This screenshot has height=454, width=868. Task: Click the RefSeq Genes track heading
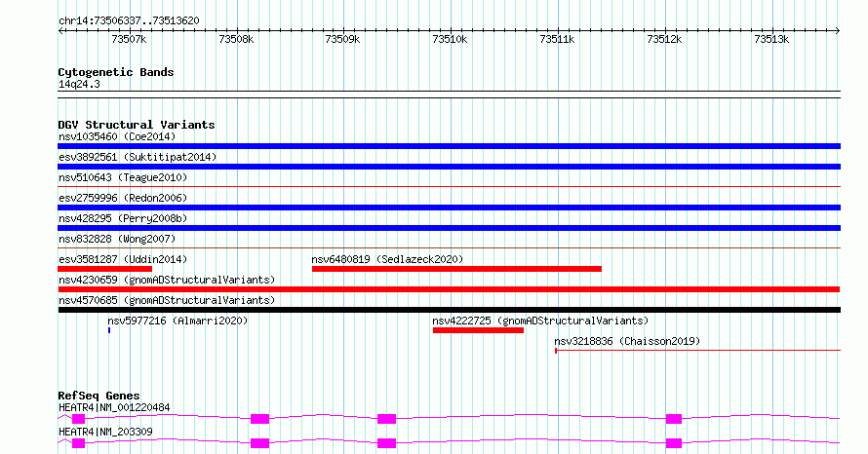click(99, 396)
